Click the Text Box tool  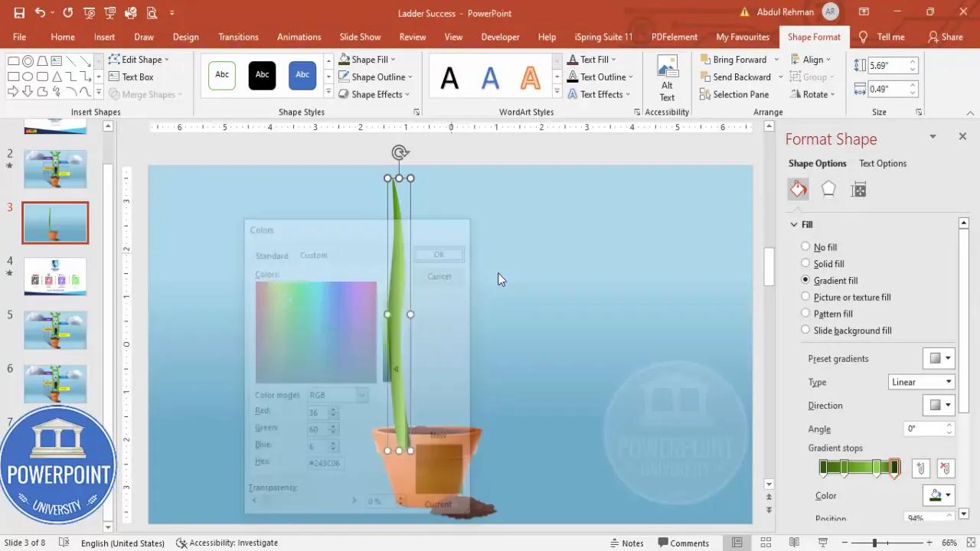click(131, 77)
